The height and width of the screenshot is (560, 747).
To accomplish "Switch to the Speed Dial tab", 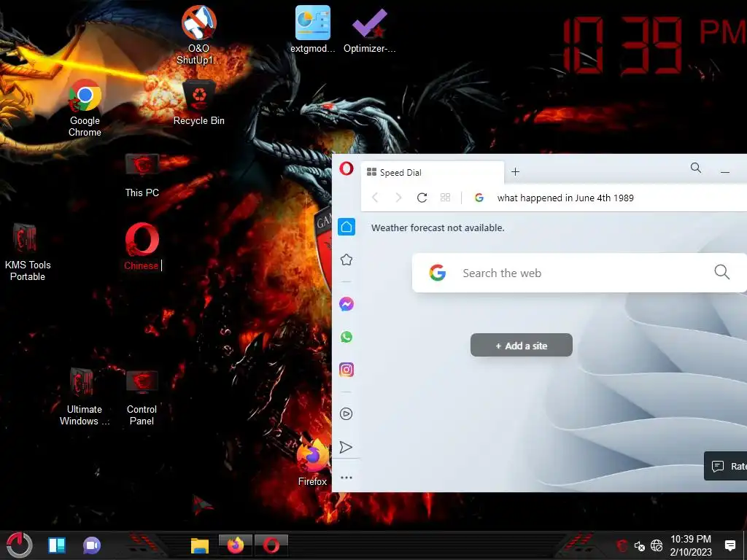I will click(x=433, y=172).
